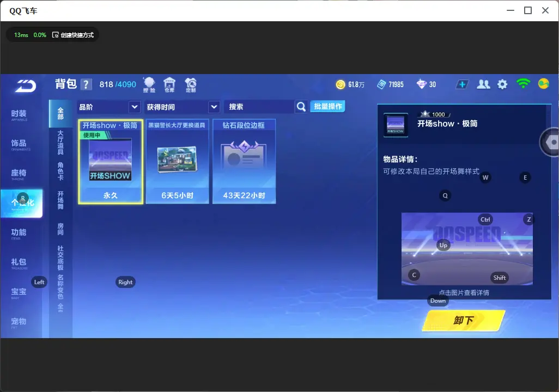Click the 批量操作 batch operation button
The image size is (559, 392).
click(327, 106)
